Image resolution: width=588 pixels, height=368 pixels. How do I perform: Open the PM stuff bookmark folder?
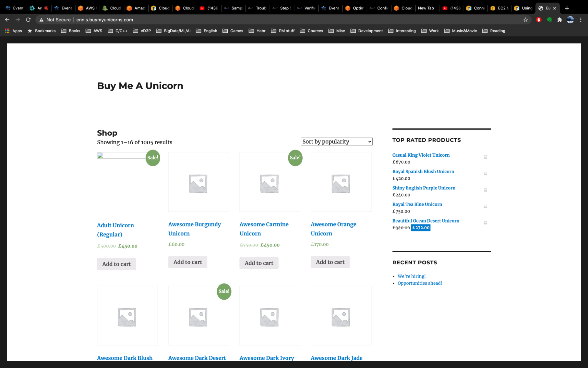(283, 31)
